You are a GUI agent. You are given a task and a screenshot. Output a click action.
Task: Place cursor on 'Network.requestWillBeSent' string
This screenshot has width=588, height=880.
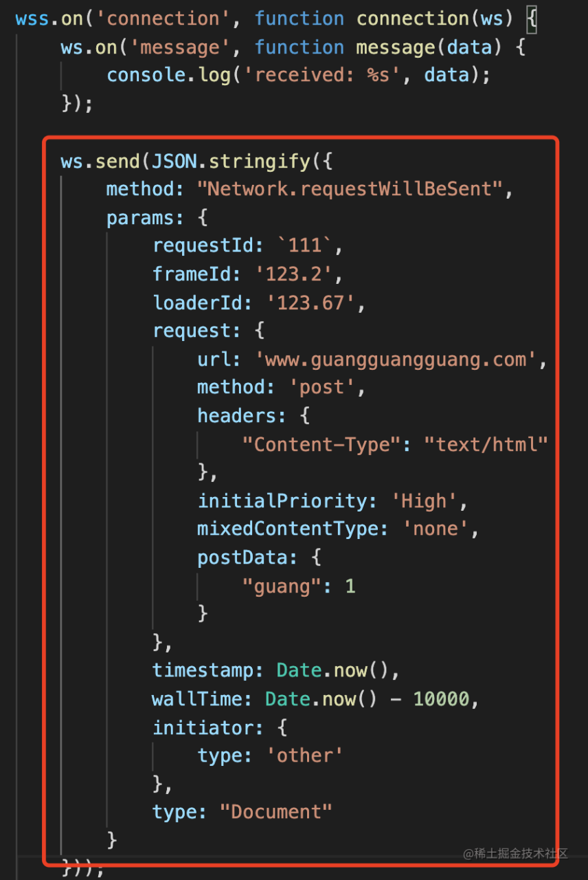pos(352,188)
